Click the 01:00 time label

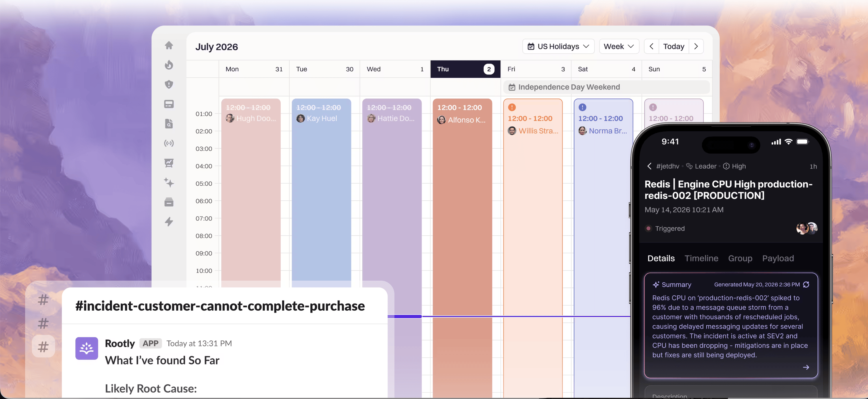pos(204,114)
